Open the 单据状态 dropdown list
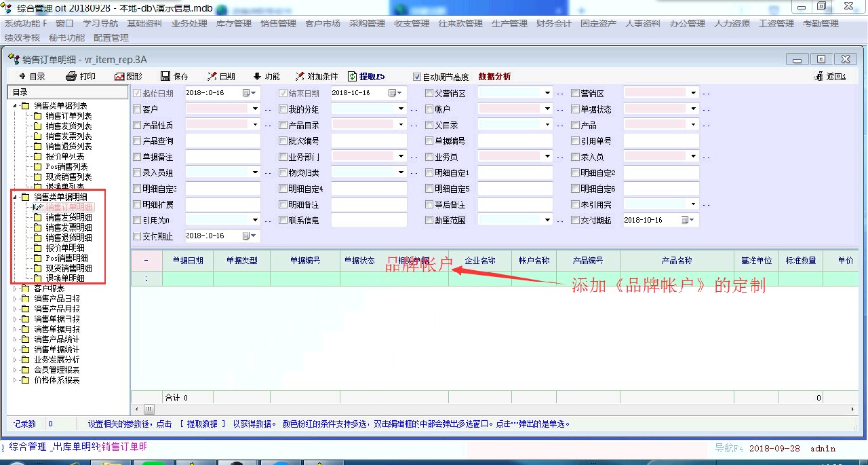Screen dimensions: 868x465 tap(693, 109)
